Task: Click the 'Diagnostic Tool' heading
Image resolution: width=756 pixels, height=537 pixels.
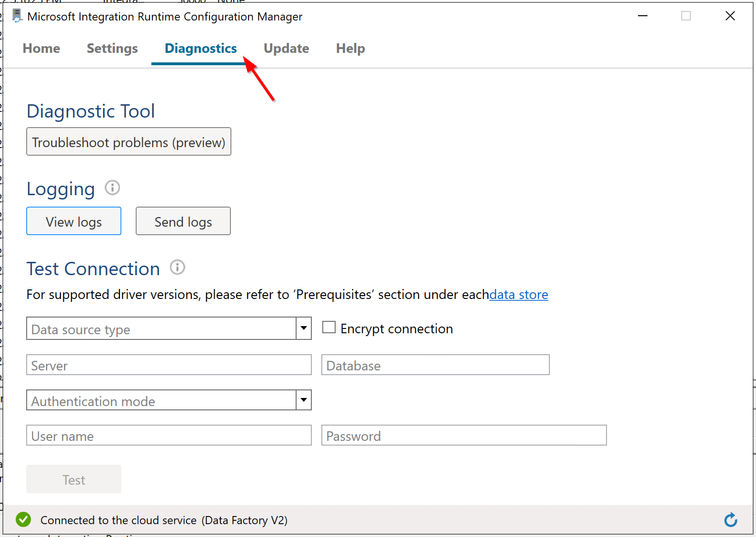Action: 91,111
